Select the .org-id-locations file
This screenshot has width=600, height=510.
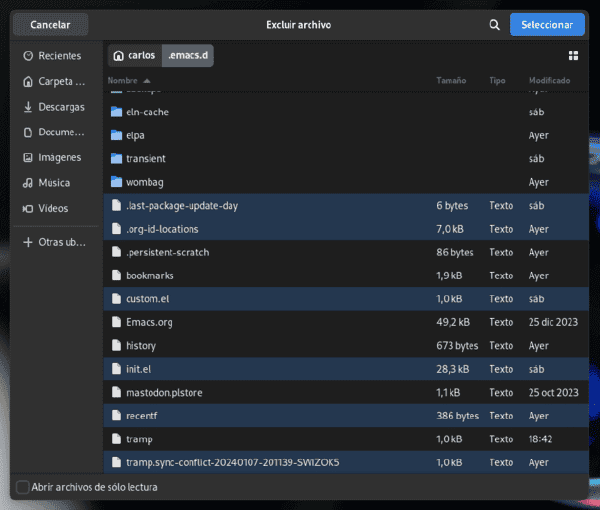(346, 229)
